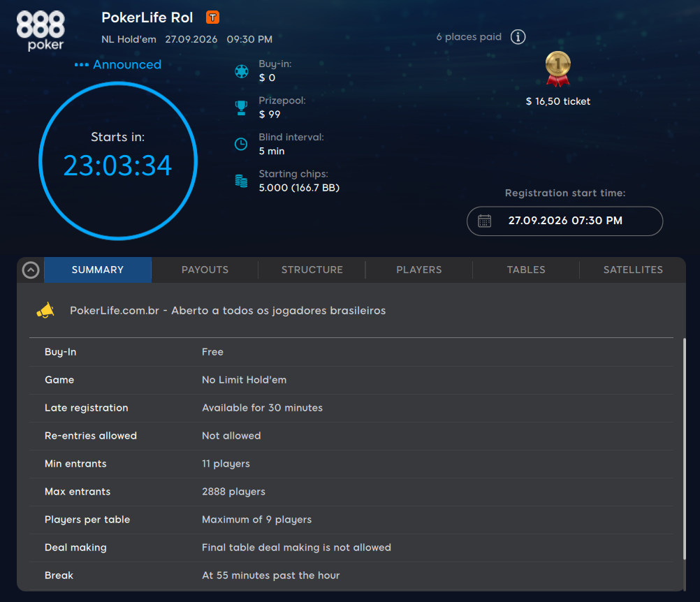Click the 'Max entrants' row label
Screen dimensions: 700x602
pyautogui.click(x=78, y=492)
